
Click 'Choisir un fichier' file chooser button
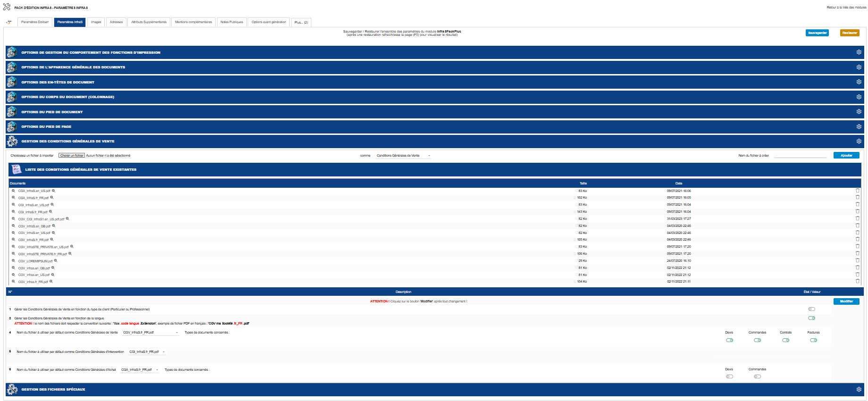point(72,156)
